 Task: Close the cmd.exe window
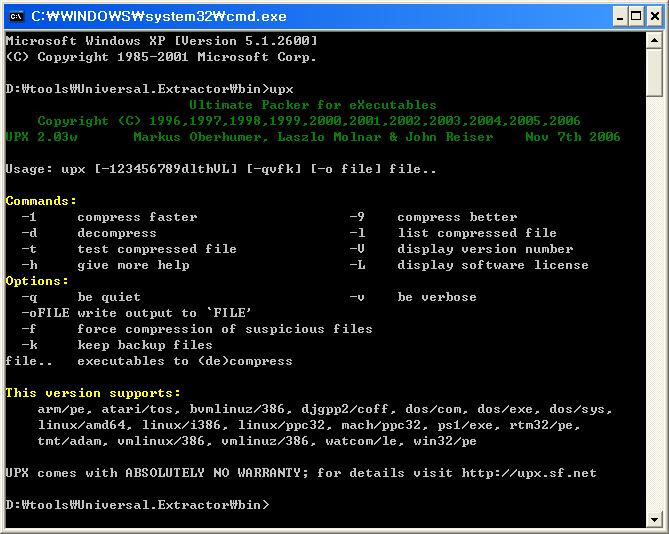654,16
